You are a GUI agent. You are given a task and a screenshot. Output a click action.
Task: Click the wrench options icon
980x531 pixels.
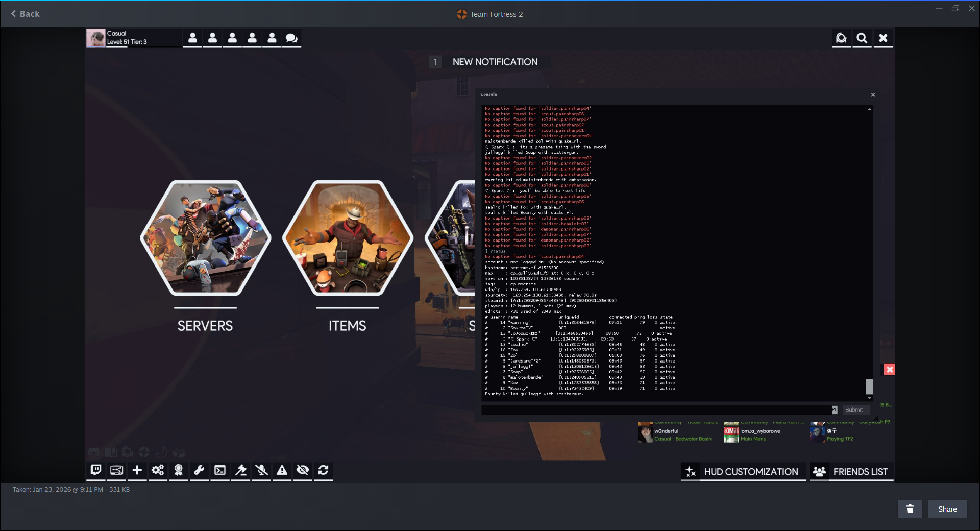(199, 470)
